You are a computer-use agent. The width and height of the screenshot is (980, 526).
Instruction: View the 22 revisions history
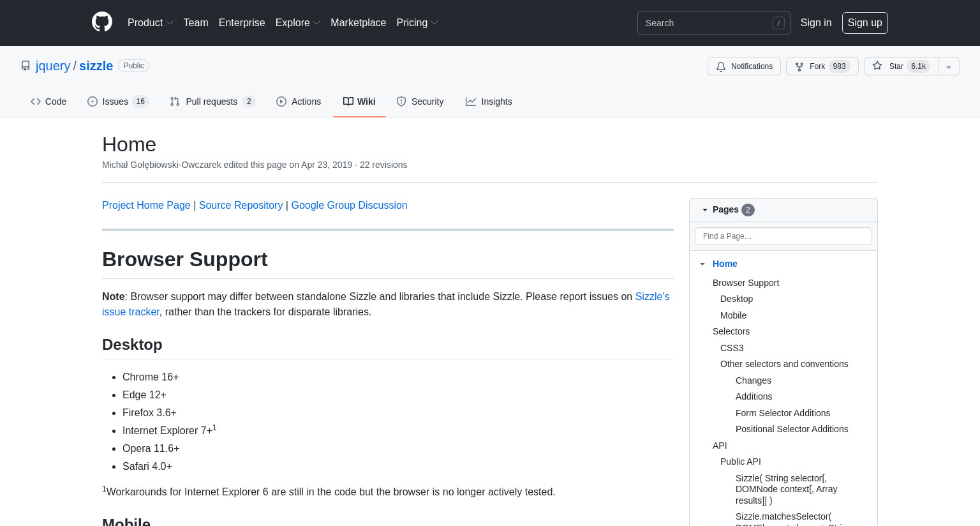pos(383,165)
